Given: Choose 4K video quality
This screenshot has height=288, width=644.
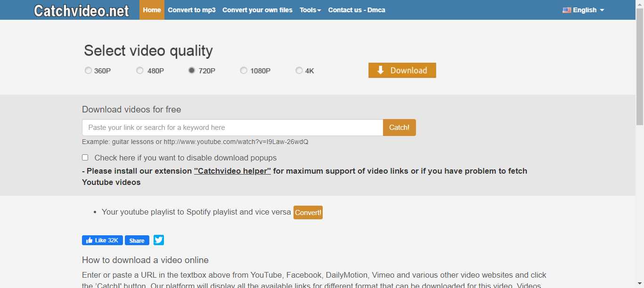Looking at the screenshot, I should pyautogui.click(x=299, y=71).
